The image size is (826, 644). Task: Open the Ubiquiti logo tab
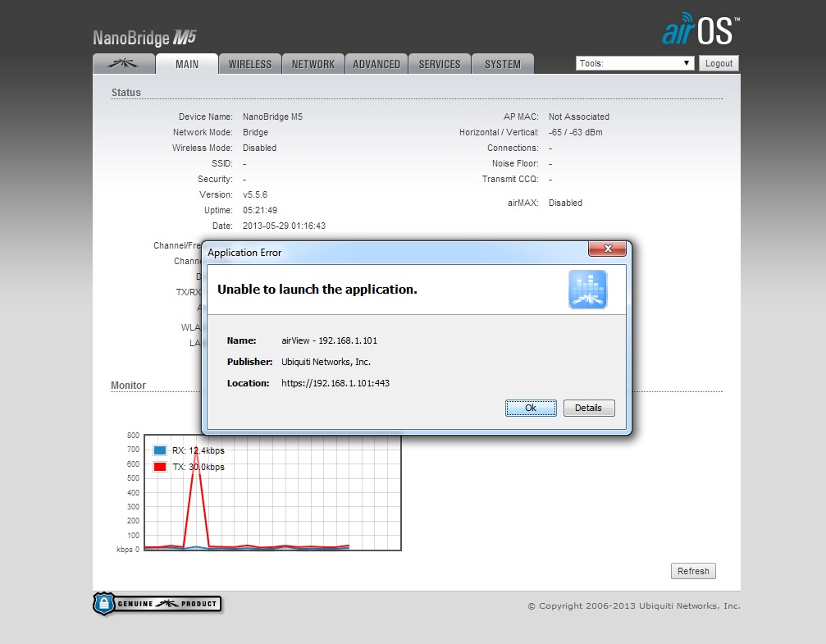click(x=123, y=64)
